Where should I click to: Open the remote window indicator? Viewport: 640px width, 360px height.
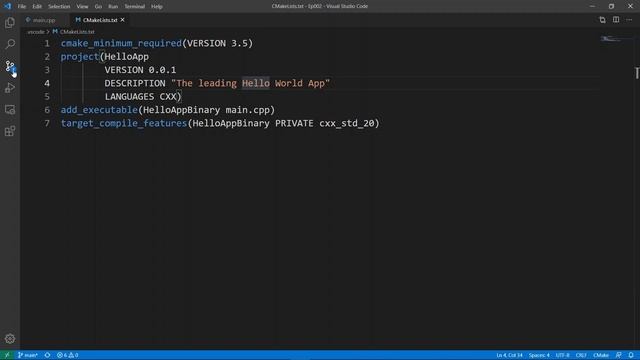pyautogui.click(x=7, y=355)
